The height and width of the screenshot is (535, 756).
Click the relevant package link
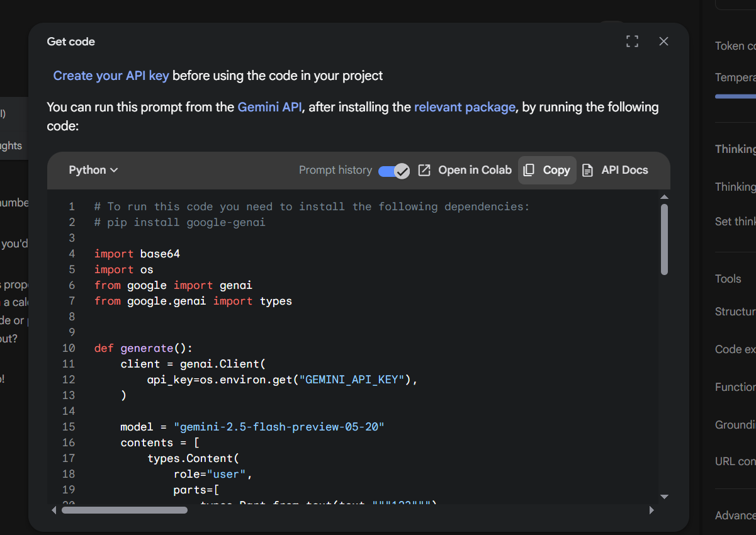tap(465, 107)
